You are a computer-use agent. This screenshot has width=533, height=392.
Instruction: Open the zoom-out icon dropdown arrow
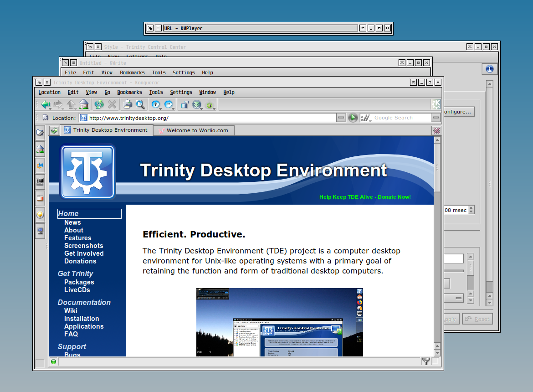174,108
